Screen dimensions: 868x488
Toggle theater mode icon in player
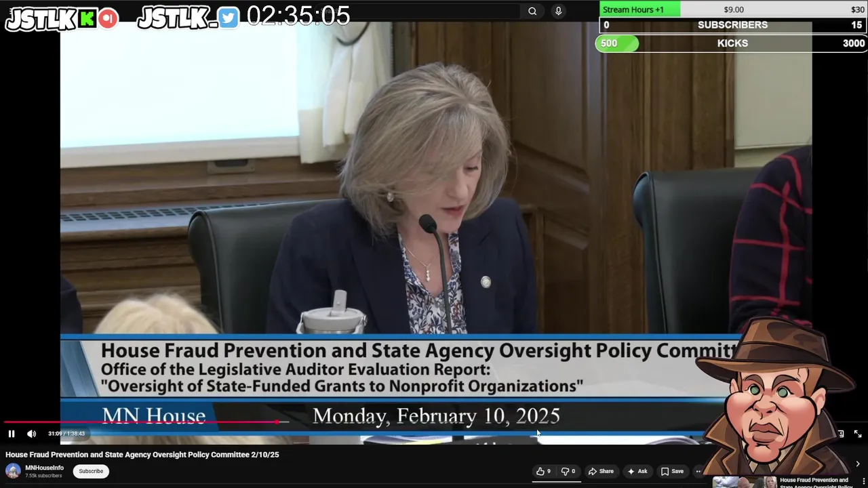click(841, 434)
